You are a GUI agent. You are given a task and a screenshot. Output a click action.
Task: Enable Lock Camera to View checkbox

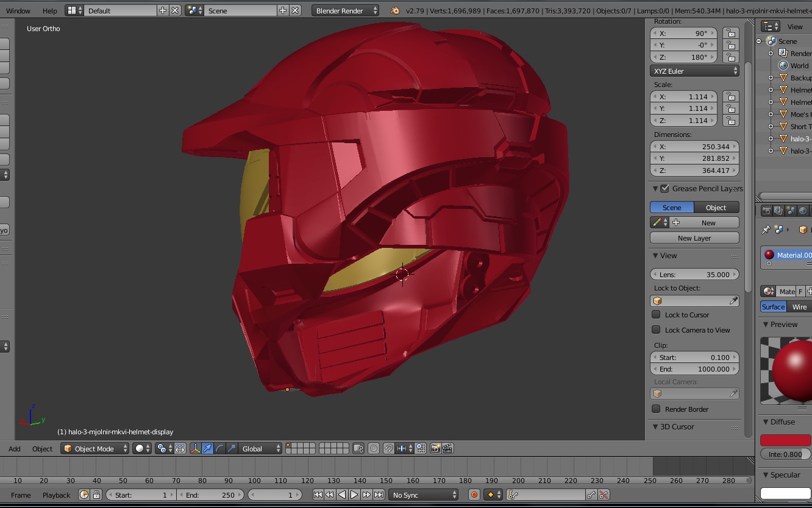click(657, 330)
